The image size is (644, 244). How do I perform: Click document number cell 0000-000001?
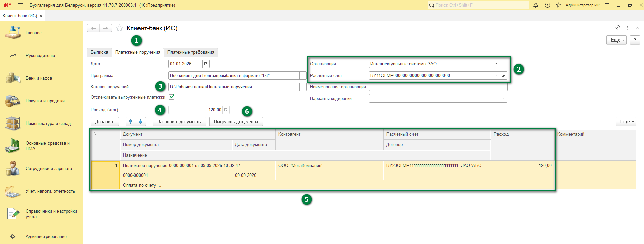(176, 175)
